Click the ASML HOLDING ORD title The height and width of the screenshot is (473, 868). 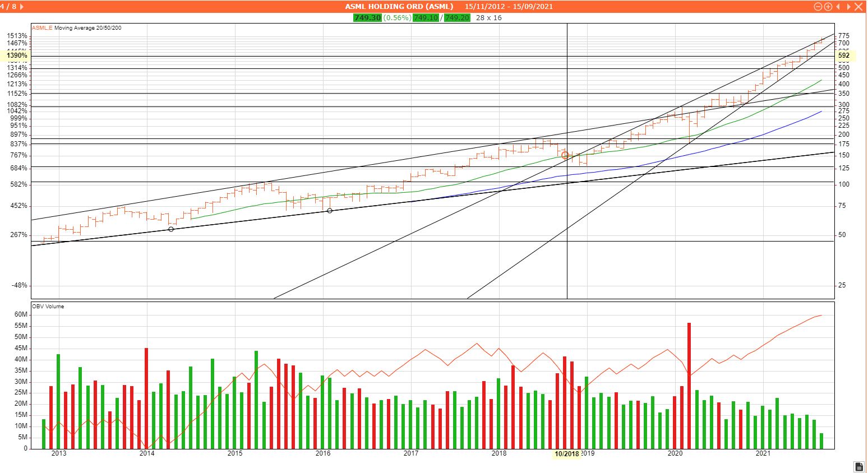[399, 7]
